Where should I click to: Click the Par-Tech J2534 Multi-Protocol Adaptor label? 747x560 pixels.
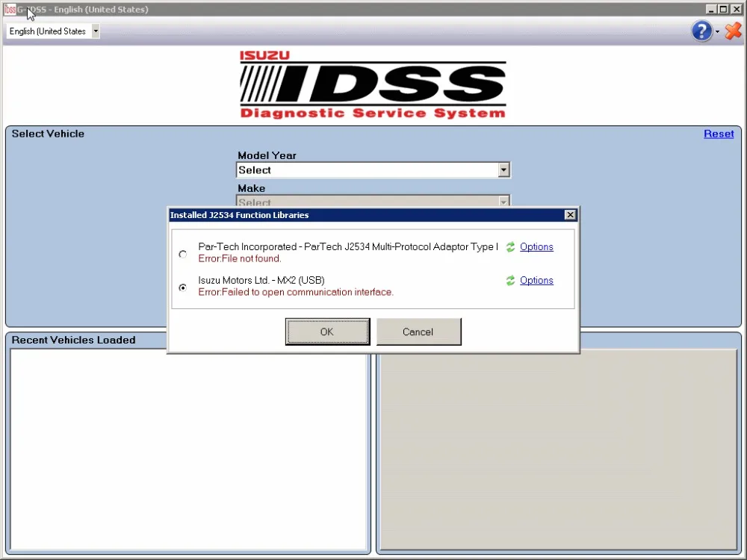tap(348, 246)
